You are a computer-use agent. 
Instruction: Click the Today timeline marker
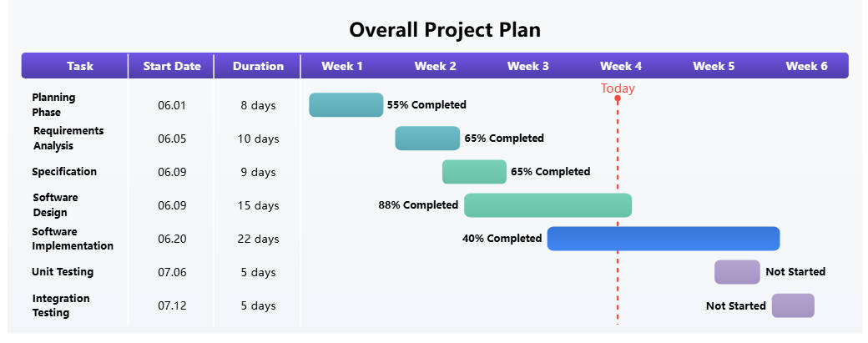click(618, 89)
